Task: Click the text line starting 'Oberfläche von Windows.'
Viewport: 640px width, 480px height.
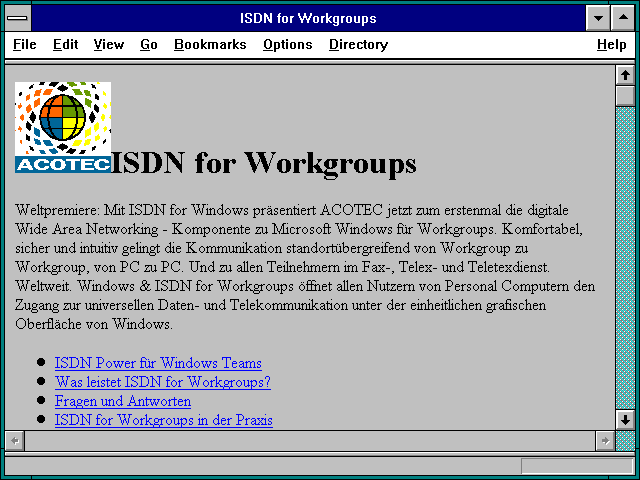Action: pyautogui.click(x=94, y=324)
